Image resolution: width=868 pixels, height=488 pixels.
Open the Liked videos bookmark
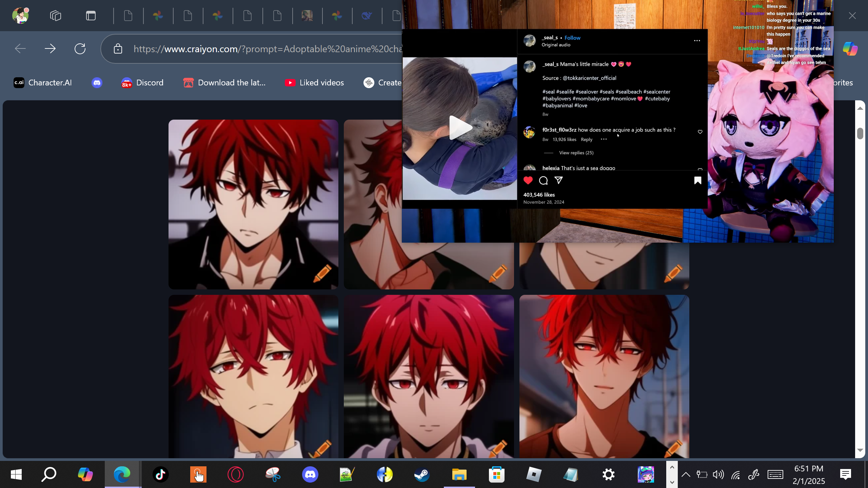(314, 83)
